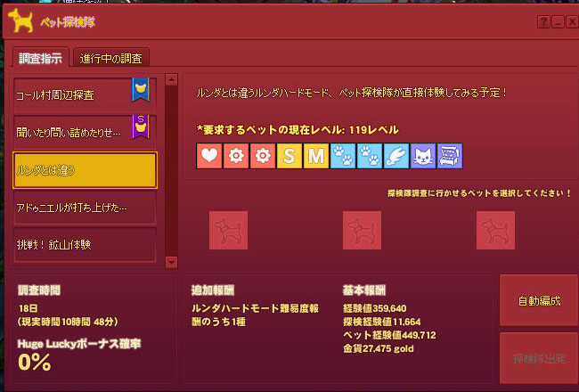579x392 pixels.
Task: Click the second blue paw print icon
Action: click(370, 156)
